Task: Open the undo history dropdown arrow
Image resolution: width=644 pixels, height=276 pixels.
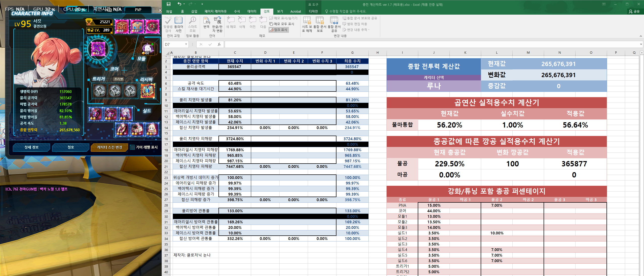Action: tap(184, 4)
